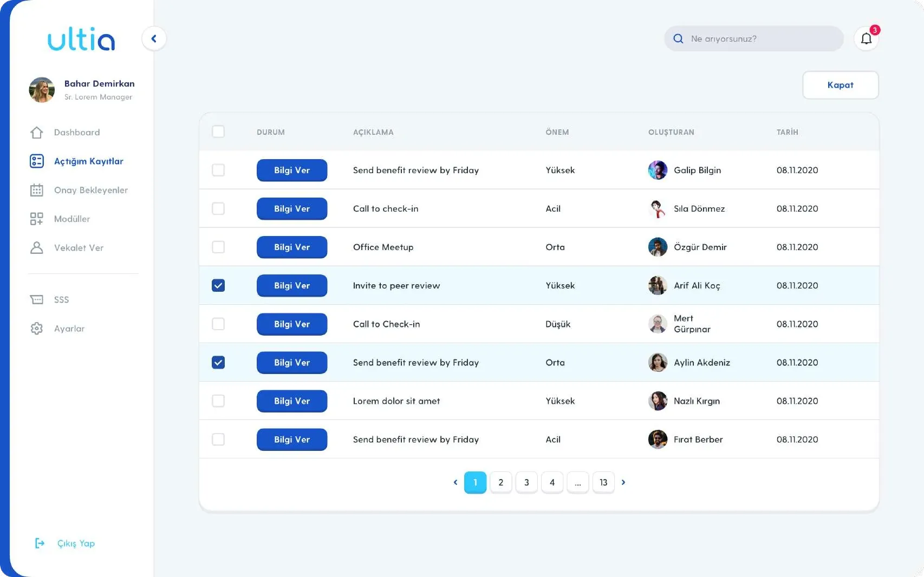Open Dashboard menu item

[77, 133]
